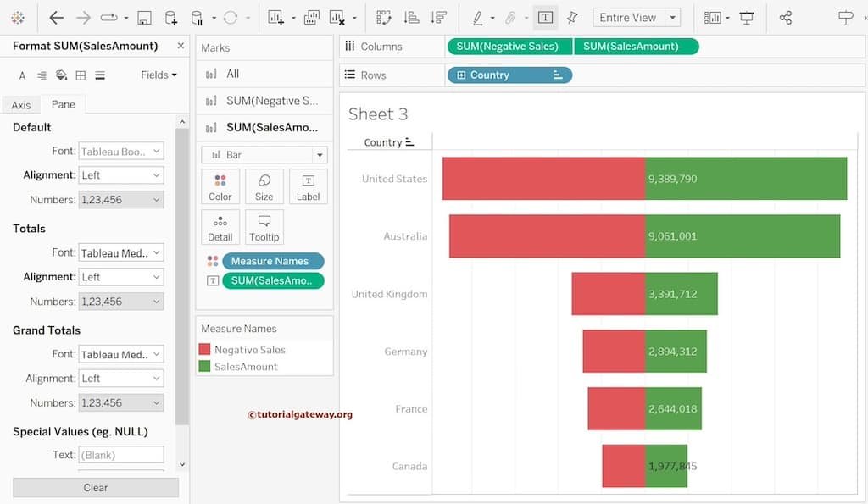
Task: Open the Entire View fit dropdown
Action: tap(672, 17)
